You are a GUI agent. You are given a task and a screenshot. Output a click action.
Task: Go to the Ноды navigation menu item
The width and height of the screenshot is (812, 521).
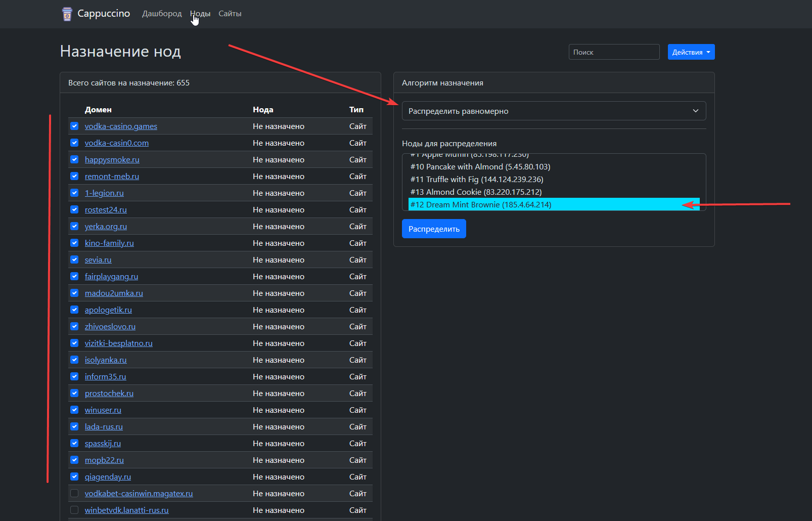[x=200, y=14]
